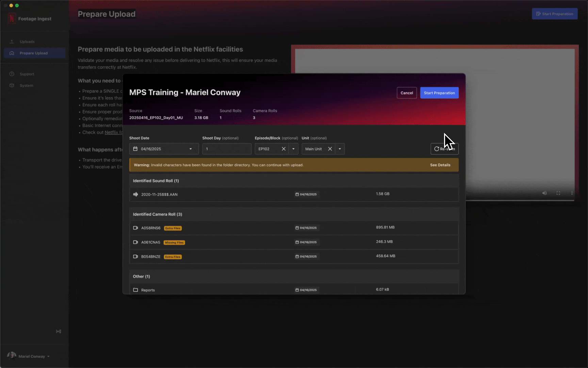
Task: Click the calendar icon in the Shoot Date field
Action: (135, 149)
